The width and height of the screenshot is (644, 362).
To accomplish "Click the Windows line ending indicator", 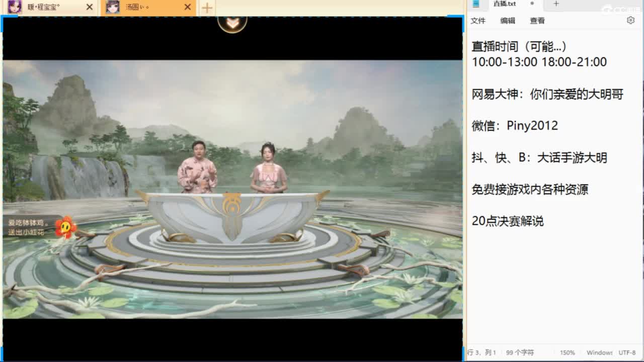I will (x=599, y=352).
